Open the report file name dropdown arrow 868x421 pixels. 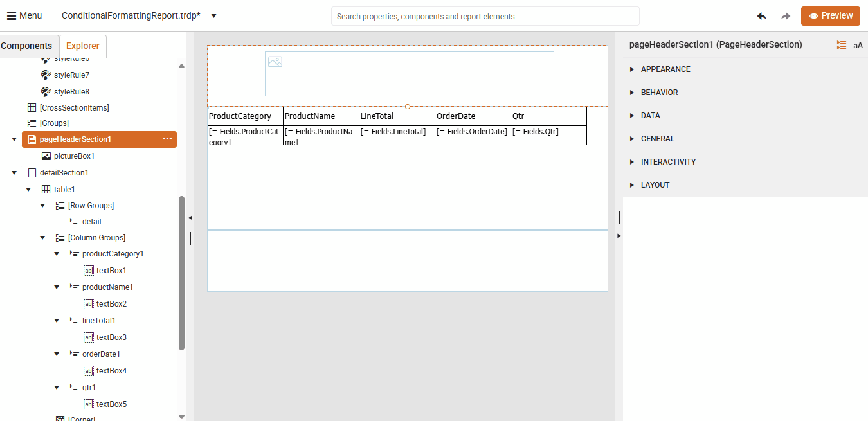214,16
